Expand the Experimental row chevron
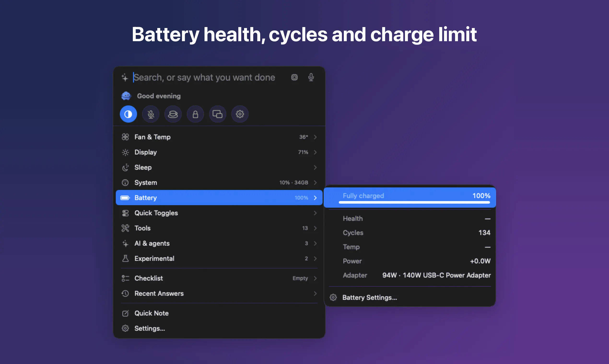Image resolution: width=609 pixels, height=364 pixels. coord(315,259)
